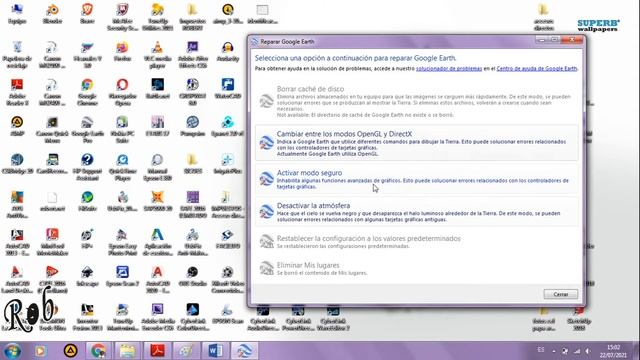This screenshot has height=360, width=640.
Task: Select the Epson Scan 2 desktop icon
Action: point(122,277)
